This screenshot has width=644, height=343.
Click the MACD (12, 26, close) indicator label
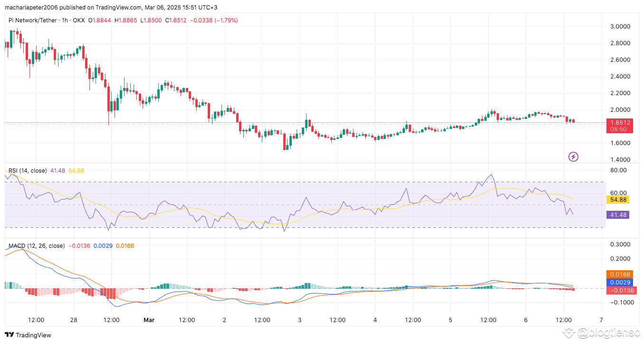click(37, 246)
